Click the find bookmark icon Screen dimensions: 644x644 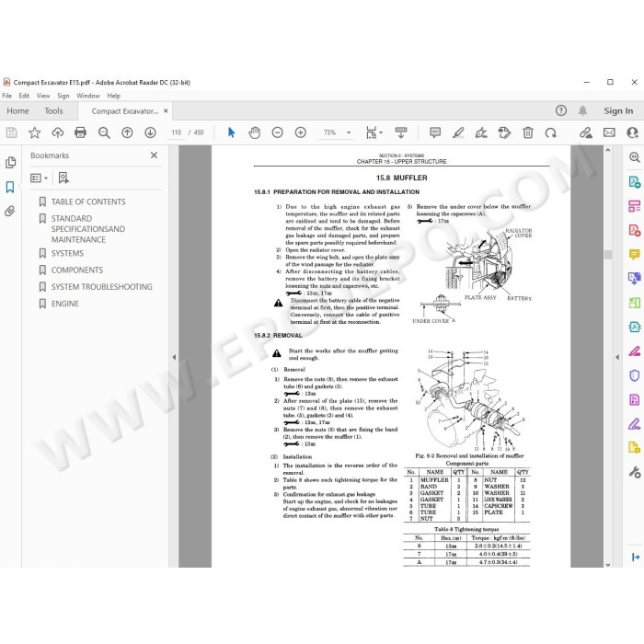[x=63, y=178]
